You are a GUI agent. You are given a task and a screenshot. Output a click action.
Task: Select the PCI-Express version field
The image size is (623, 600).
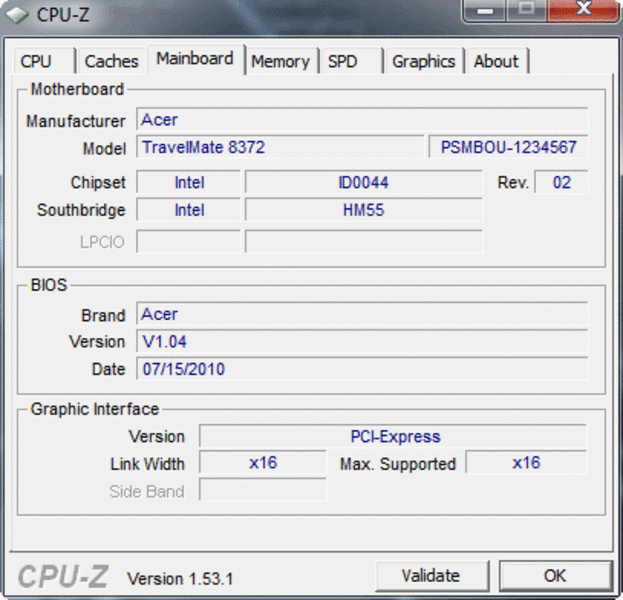393,436
